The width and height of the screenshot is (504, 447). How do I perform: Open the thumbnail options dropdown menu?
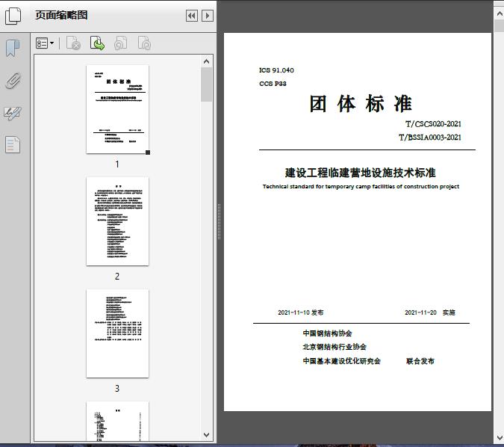45,44
